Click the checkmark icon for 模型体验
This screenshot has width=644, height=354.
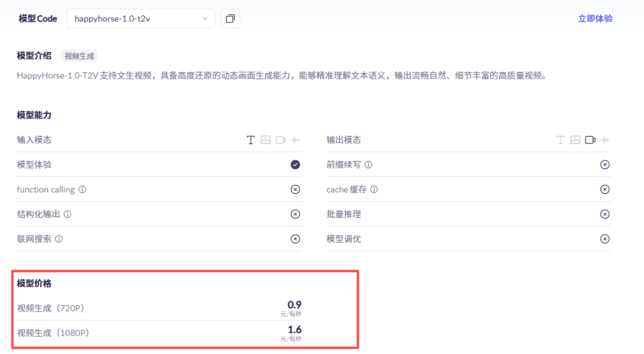point(295,165)
